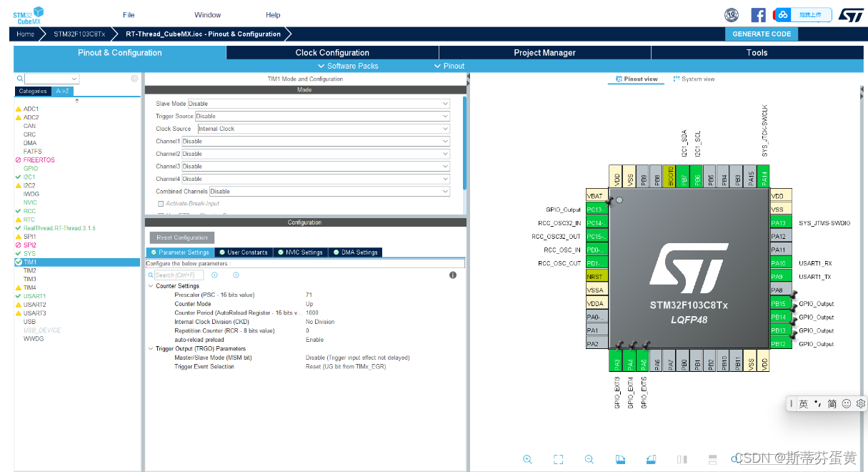Toggle IME English/Chinese mode button
Viewport: 868px width, 472px height.
tap(804, 403)
